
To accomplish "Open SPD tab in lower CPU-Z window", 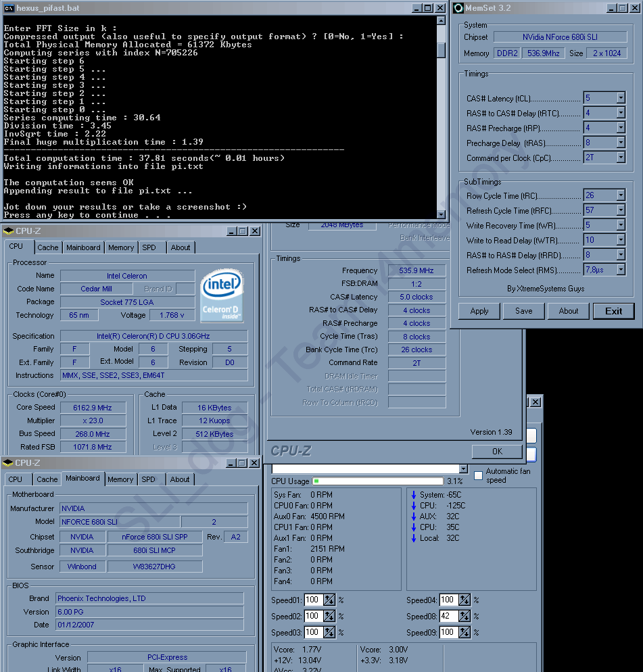I will 148,479.
